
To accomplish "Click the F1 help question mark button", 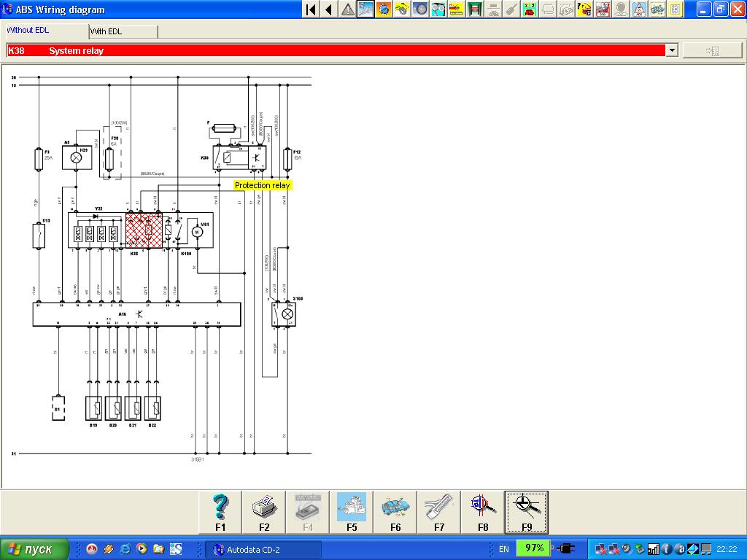I will click(x=220, y=512).
